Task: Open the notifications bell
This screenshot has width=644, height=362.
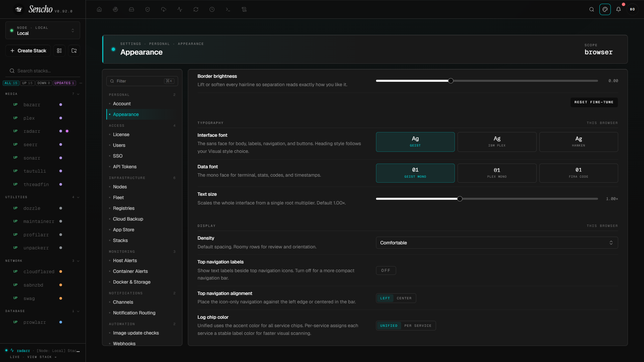Action: click(619, 9)
